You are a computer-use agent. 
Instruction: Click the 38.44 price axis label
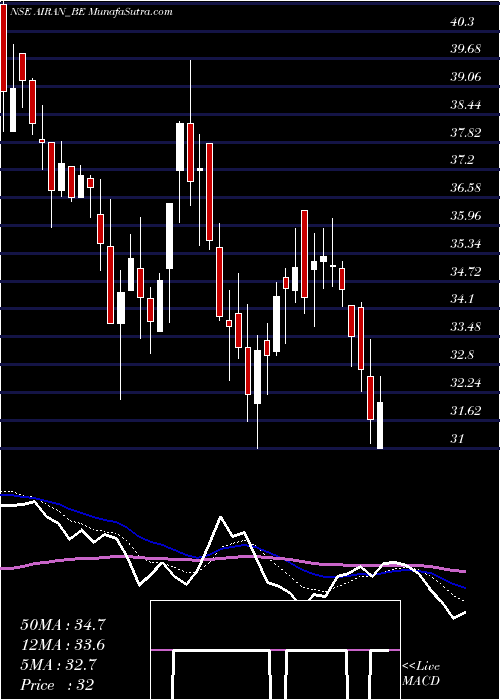pos(466,104)
